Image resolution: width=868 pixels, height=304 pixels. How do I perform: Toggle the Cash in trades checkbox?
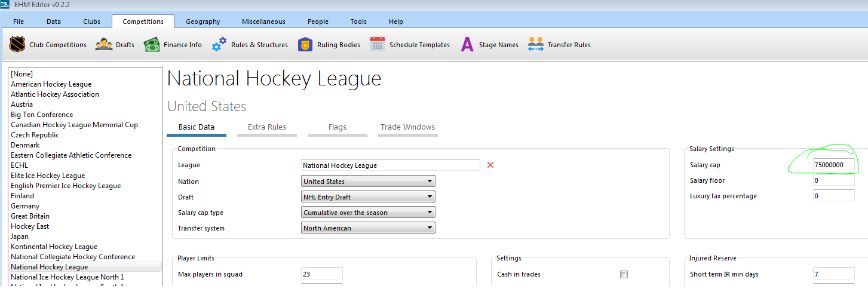pos(624,274)
